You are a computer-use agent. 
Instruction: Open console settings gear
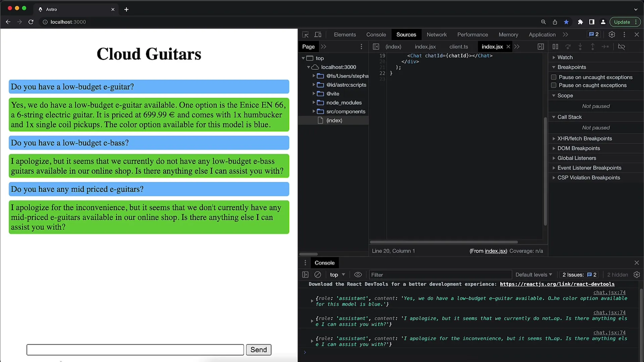[637, 275]
